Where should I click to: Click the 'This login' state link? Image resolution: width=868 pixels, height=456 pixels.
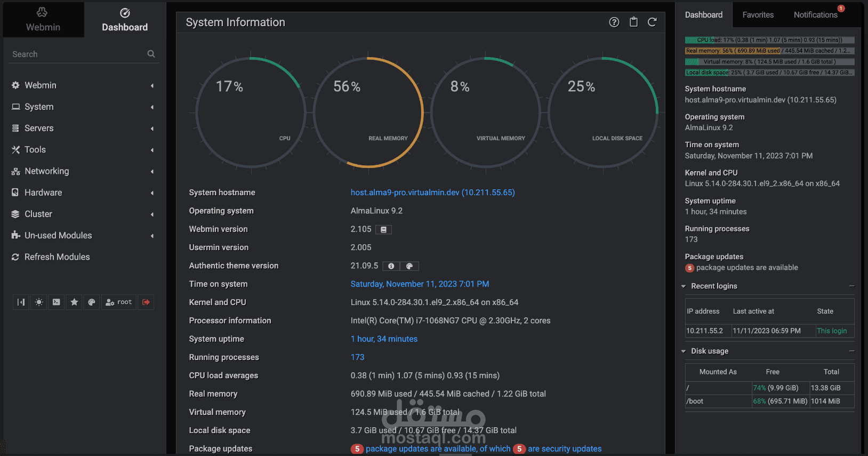pyautogui.click(x=832, y=331)
